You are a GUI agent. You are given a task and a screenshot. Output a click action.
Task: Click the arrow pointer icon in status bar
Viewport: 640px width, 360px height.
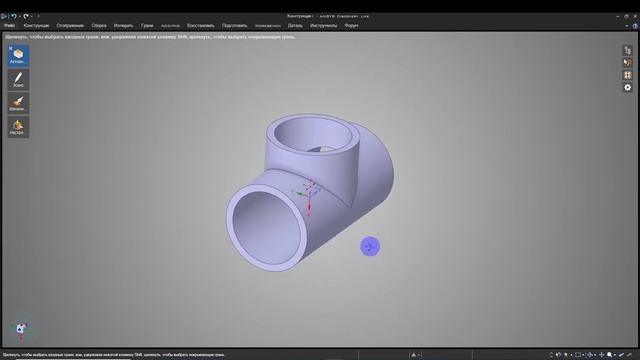(x=566, y=355)
